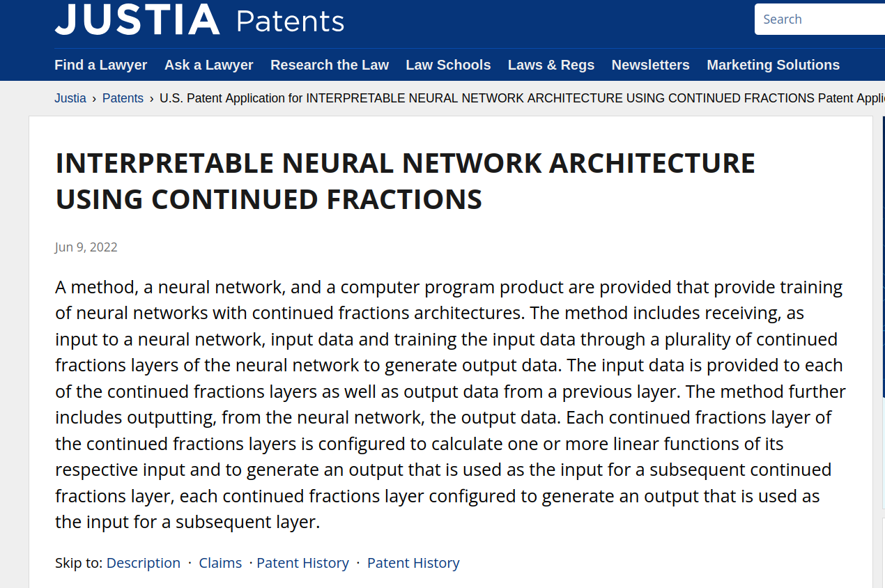
Task: Go to Patents breadcrumb link
Action: tap(123, 98)
